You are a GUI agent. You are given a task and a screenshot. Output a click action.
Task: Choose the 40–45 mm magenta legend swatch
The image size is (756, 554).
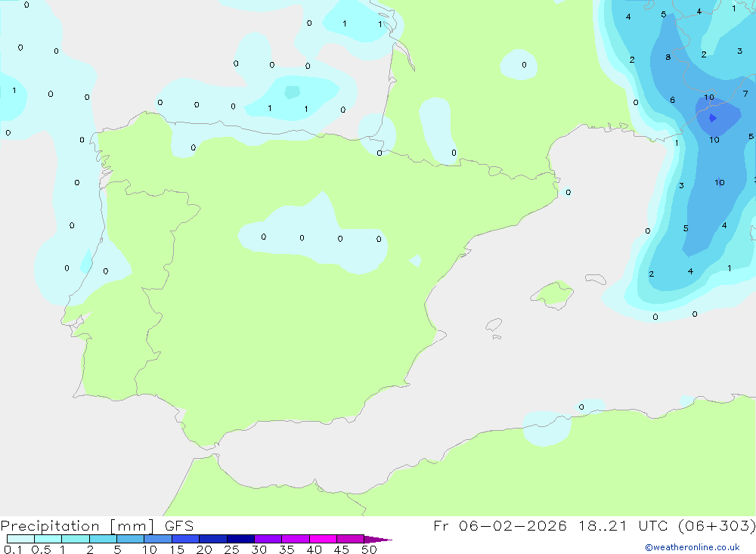[323, 539]
